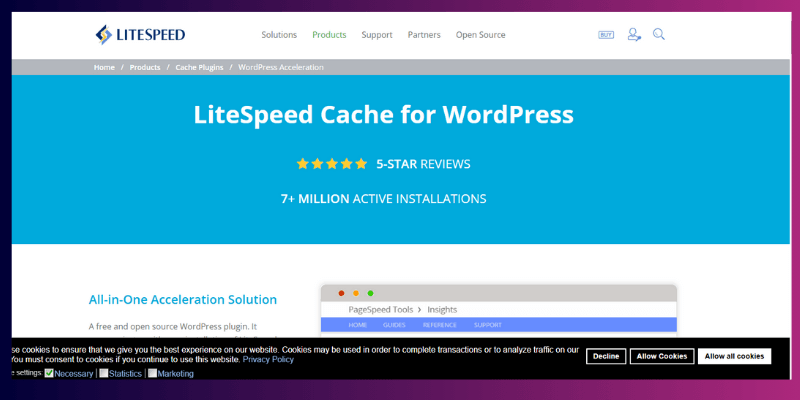Click LiteSpeed Cache for WordPress heading
Viewport: 800px width, 400px height.
384,115
